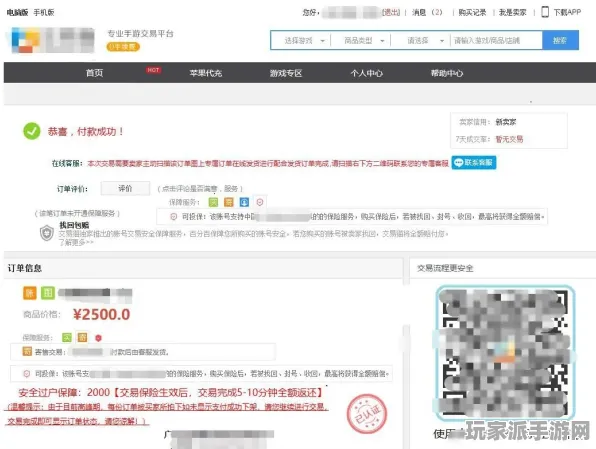Click red icon before lower 可投保 line
Screen dimensions: 596x449
pyautogui.click(x=27, y=374)
